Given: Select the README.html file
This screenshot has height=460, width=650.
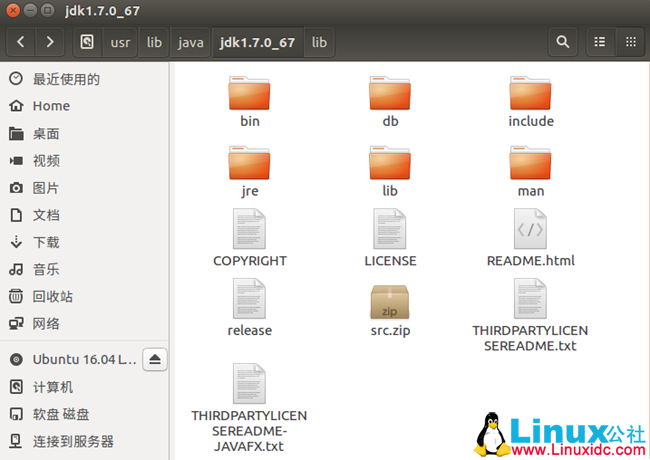Looking at the screenshot, I should coord(531,238).
